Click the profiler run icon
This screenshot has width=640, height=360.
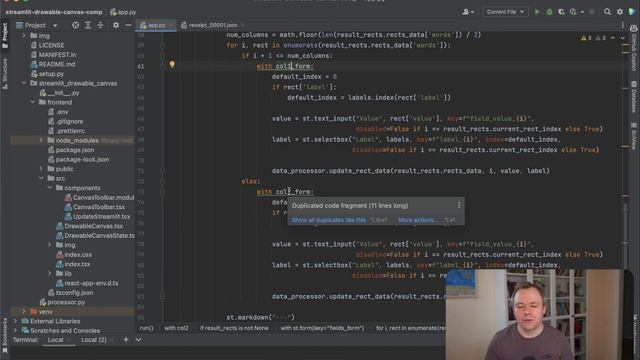pos(573,12)
